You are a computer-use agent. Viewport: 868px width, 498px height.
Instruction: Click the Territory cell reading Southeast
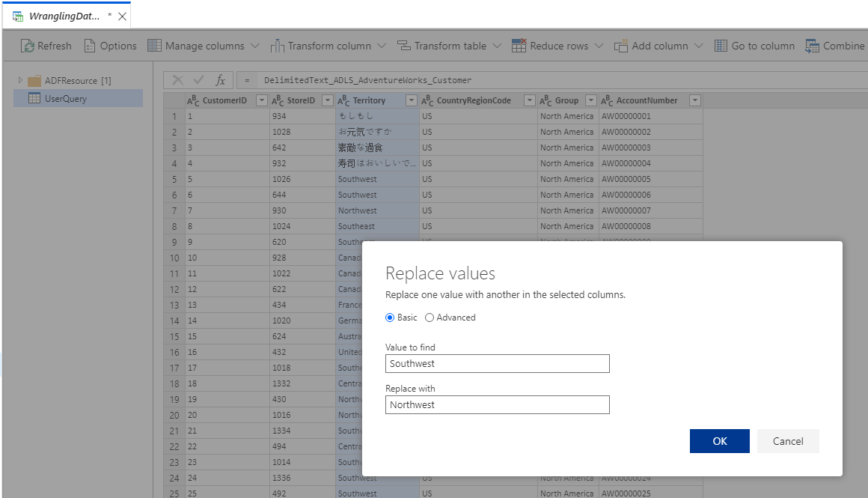(x=378, y=226)
